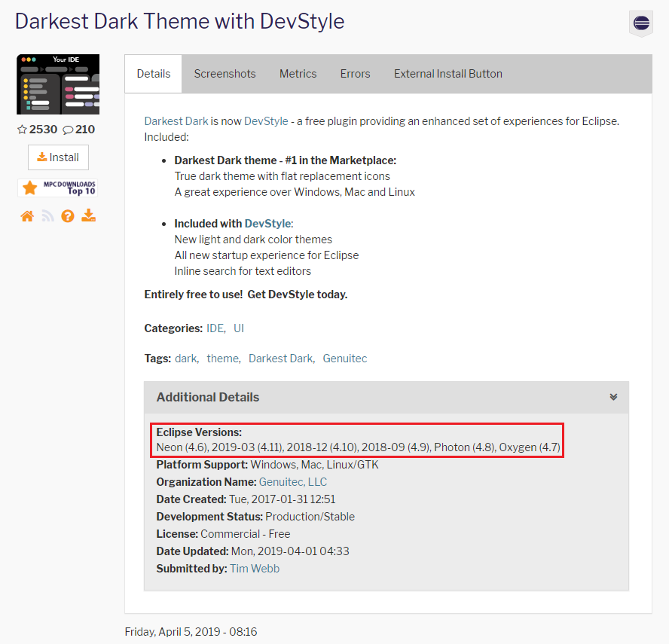The image size is (669, 644).
Task: Open the Darkest Dark tag link
Action: [281, 359]
